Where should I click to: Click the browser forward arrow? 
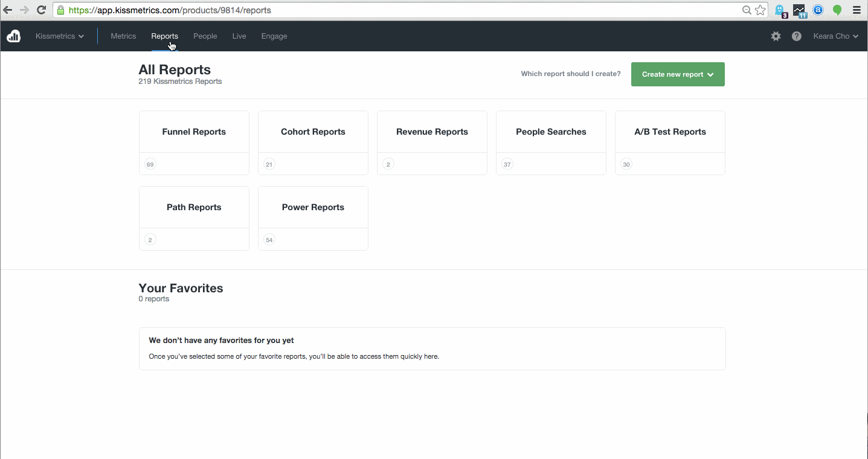click(25, 10)
